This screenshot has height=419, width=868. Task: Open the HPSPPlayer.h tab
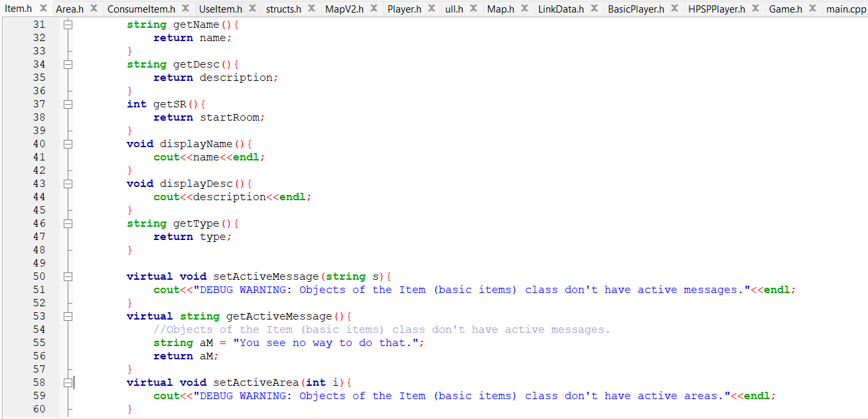[720, 9]
